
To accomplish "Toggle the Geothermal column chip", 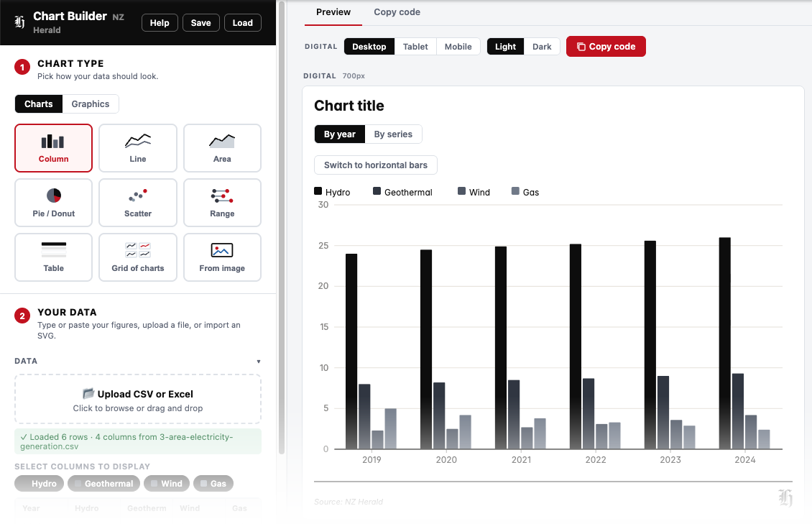I will pos(103,484).
